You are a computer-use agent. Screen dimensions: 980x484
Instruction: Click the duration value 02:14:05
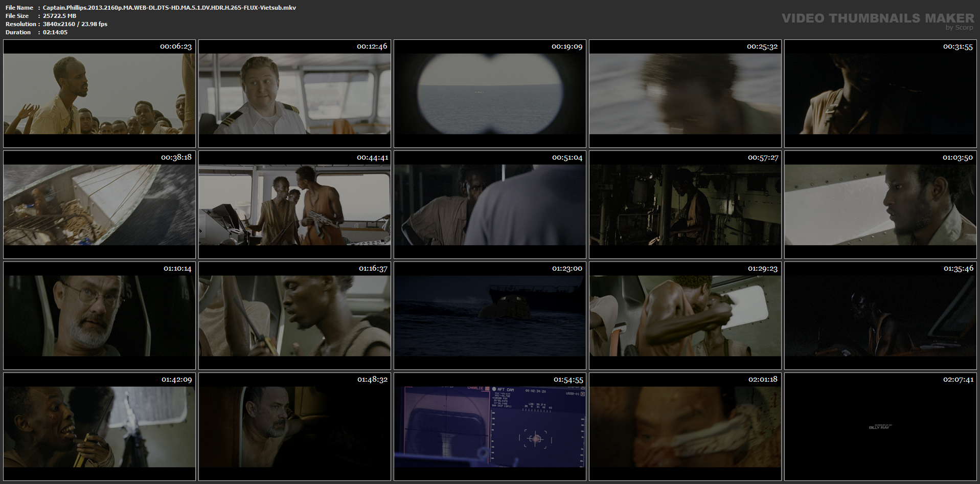55,32
